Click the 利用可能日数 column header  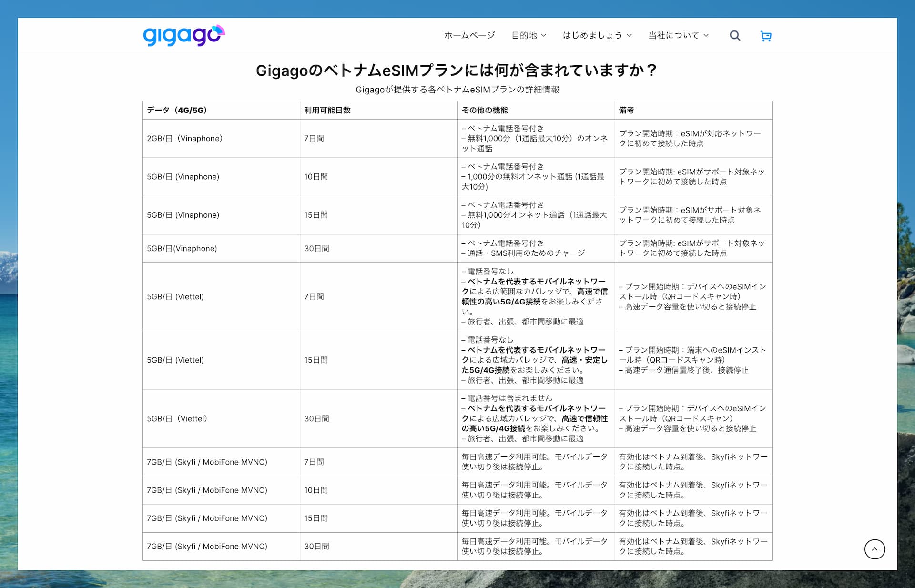click(327, 110)
